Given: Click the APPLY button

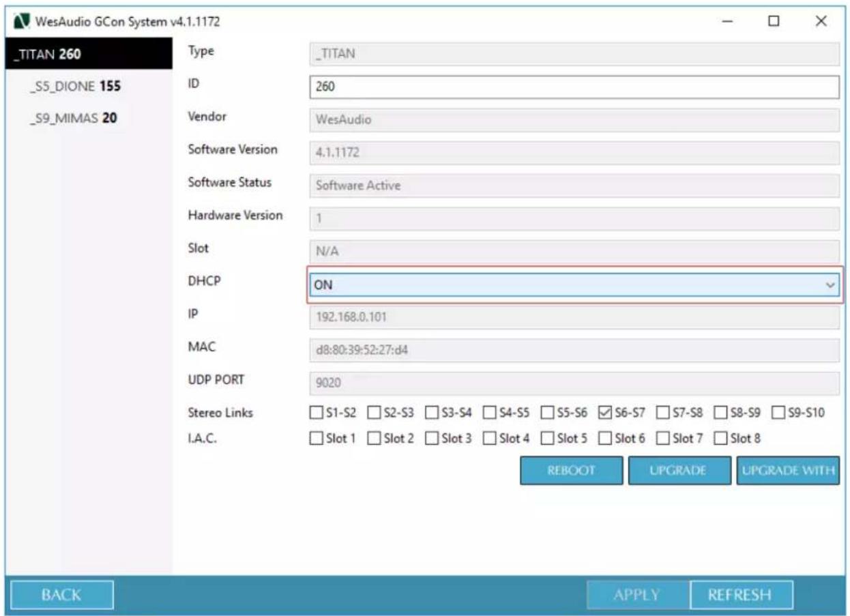Looking at the screenshot, I should coord(639,595).
